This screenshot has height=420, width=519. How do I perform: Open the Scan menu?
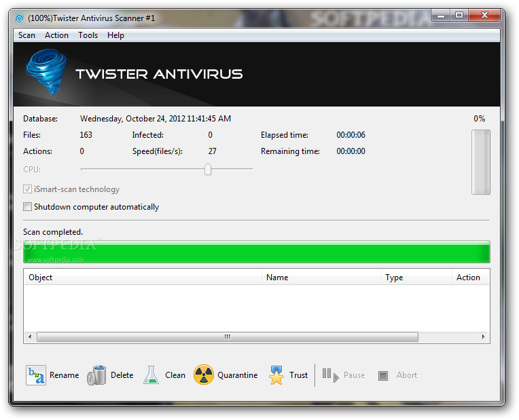(x=26, y=35)
